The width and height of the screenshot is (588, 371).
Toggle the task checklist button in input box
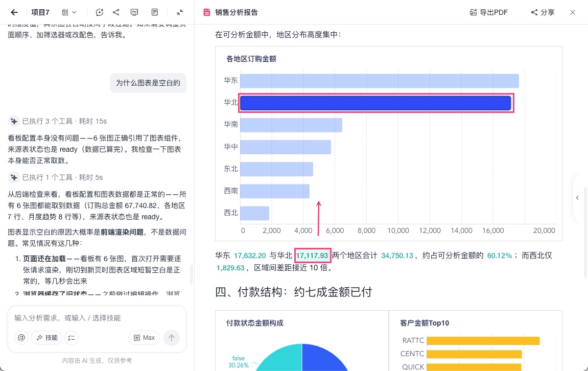pos(71,338)
